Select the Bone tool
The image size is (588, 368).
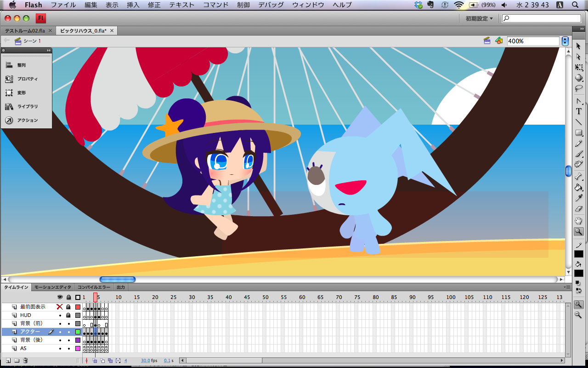(578, 177)
